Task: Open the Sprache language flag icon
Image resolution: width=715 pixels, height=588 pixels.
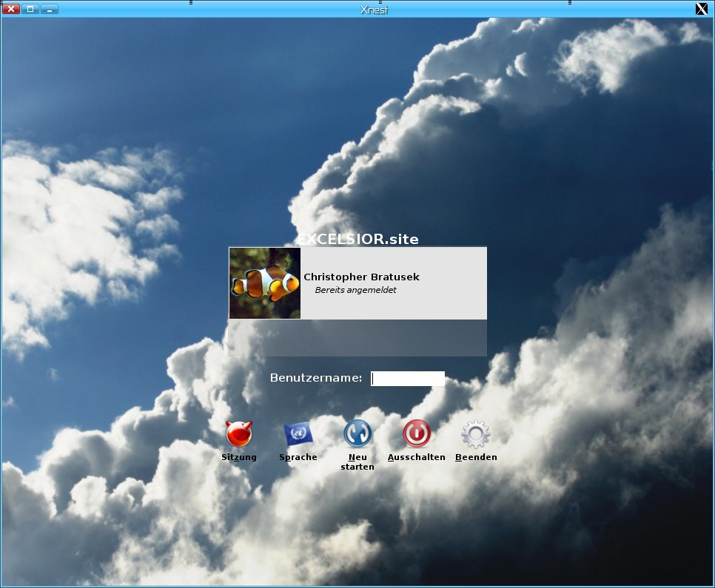Action: point(298,433)
